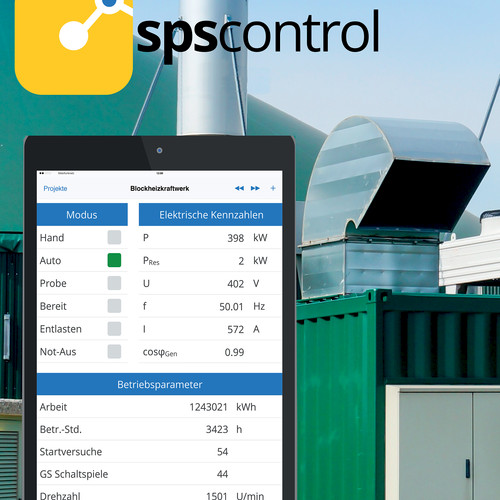
Task: Go to next page with forward arrows
Action: click(x=255, y=188)
